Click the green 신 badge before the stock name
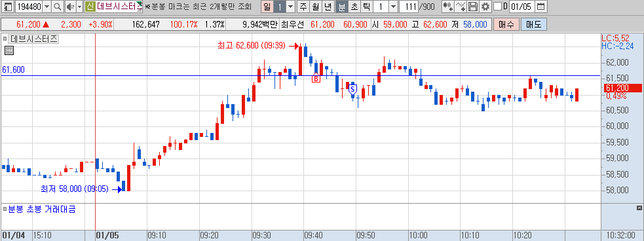This screenshot has height=241, width=644. tap(90, 7)
